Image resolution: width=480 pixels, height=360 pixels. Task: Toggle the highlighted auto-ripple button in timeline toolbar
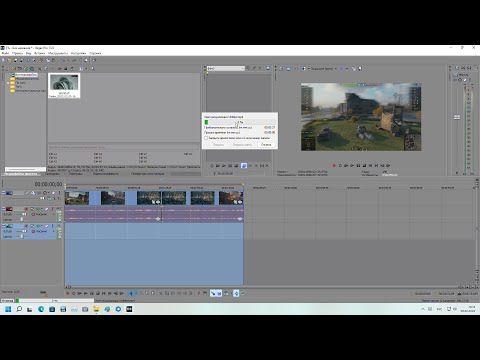(236, 293)
